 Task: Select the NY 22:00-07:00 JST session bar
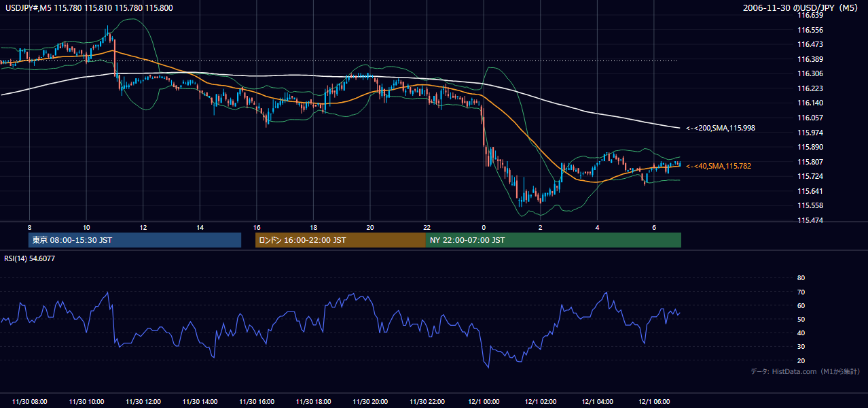[x=554, y=240]
